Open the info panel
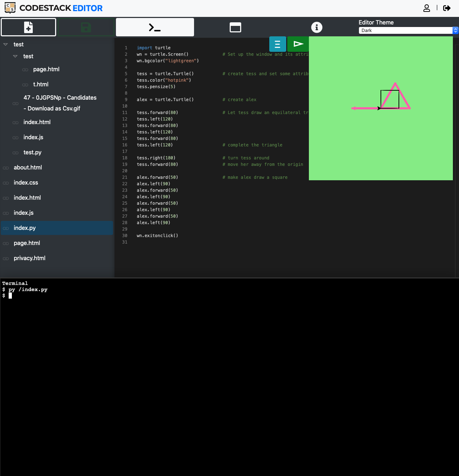 [317, 27]
